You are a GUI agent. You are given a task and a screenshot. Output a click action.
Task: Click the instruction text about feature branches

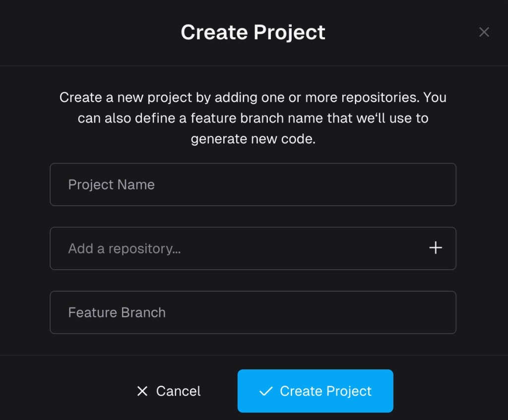click(253, 118)
